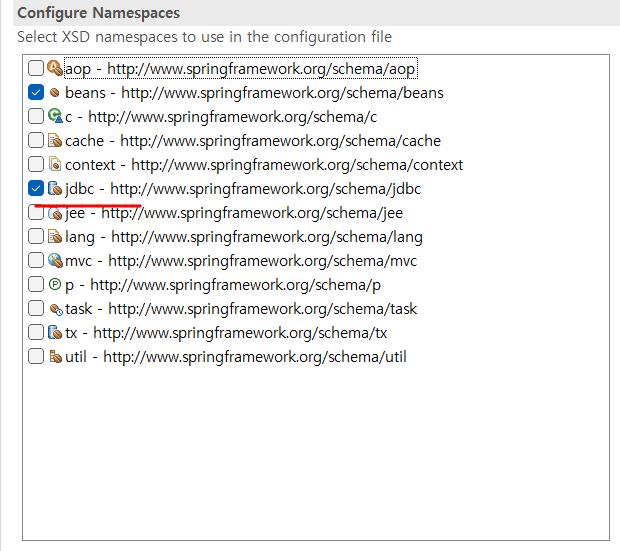Select the util schema URL row text
The image size is (620, 551).
[x=236, y=357]
